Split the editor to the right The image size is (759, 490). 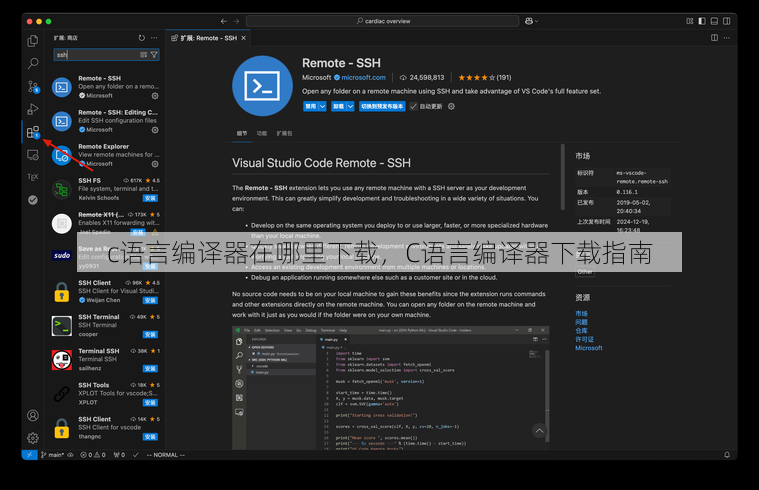tap(714, 38)
